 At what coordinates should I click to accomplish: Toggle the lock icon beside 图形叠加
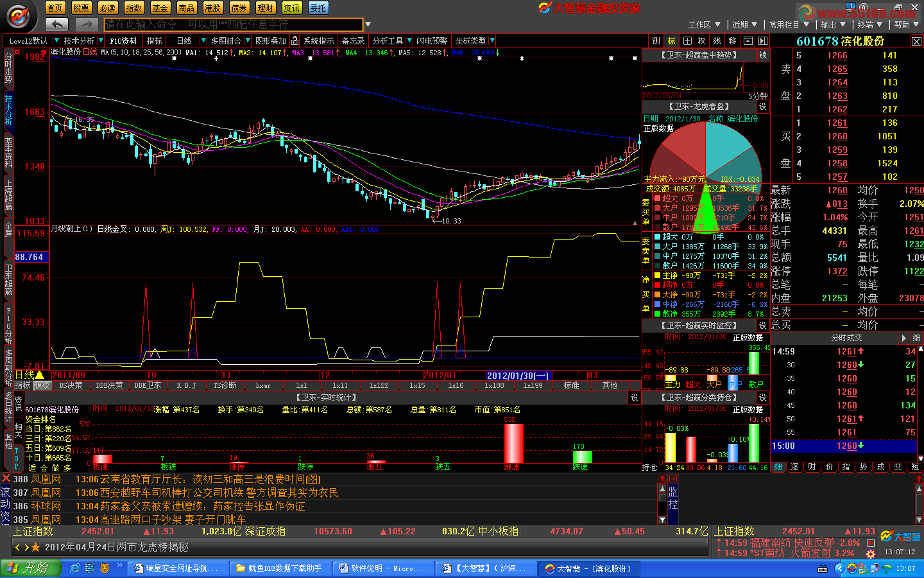(295, 40)
